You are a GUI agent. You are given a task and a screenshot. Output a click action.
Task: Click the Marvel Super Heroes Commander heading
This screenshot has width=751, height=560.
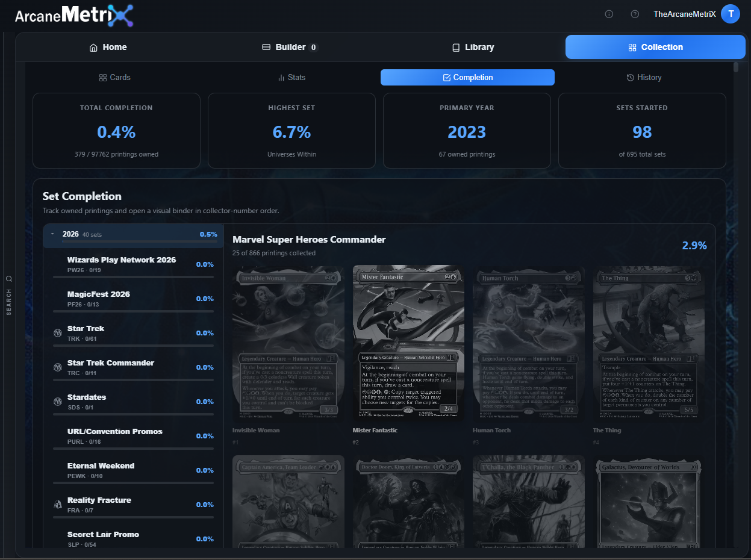(x=309, y=240)
